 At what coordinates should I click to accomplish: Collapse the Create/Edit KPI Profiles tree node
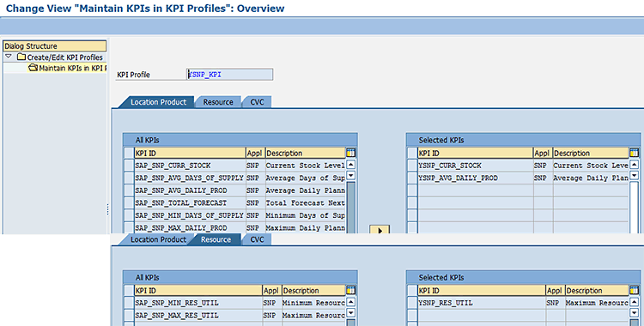9,57
